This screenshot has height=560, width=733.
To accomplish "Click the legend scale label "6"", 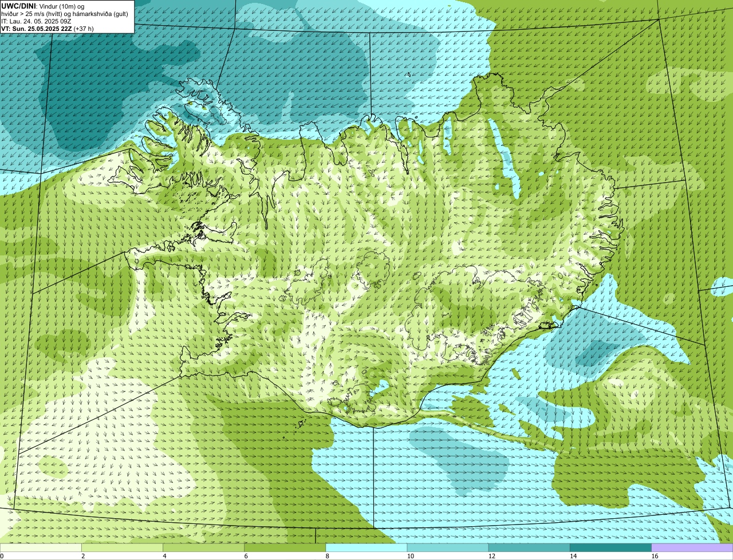I will coord(246,556).
